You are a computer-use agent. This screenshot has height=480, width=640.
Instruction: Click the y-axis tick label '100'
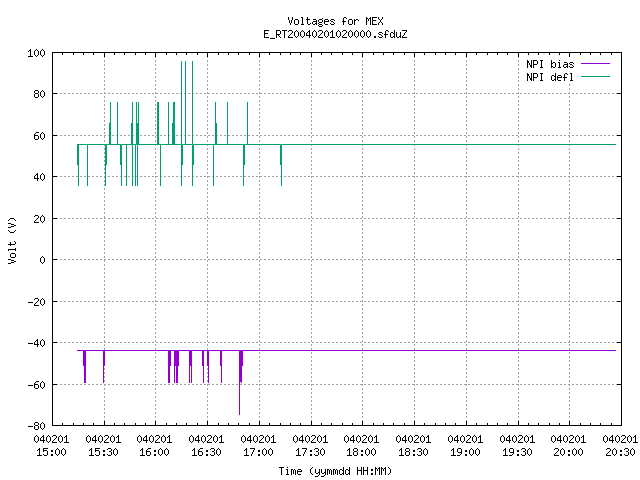tap(36, 53)
